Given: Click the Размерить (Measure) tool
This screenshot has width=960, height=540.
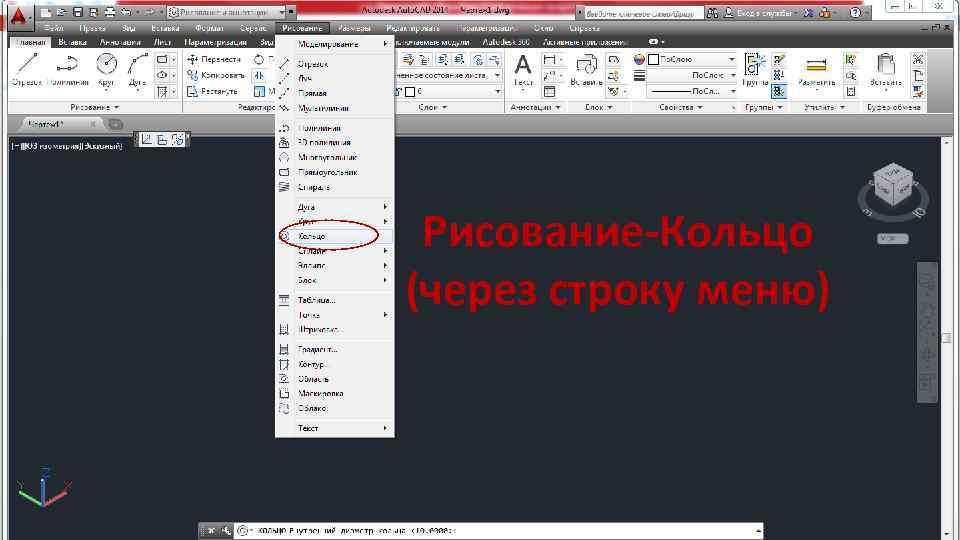Looking at the screenshot, I should tap(816, 70).
